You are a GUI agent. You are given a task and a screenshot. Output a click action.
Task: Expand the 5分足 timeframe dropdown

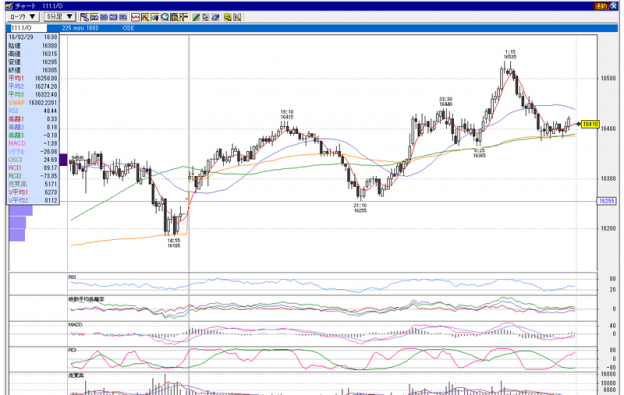60,17
